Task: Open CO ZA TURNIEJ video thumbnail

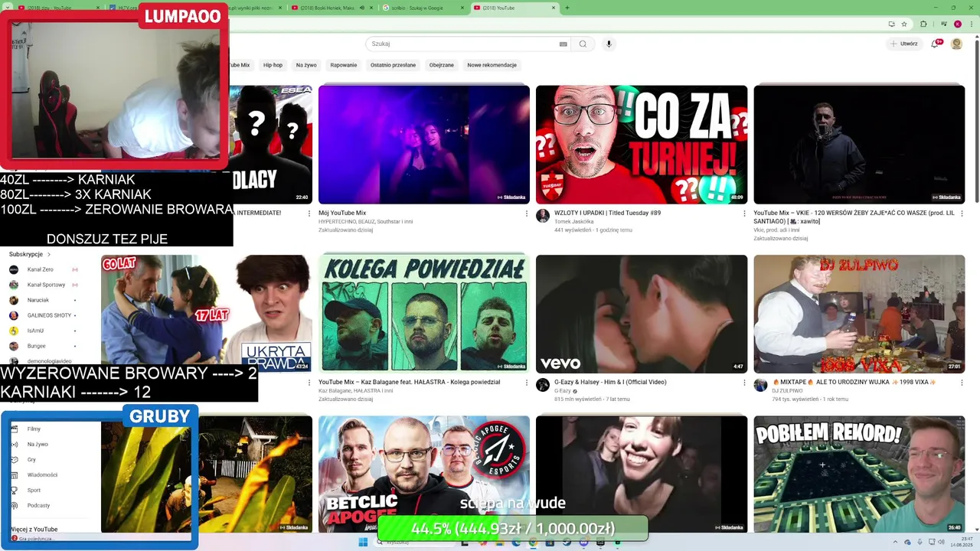Action: click(x=642, y=145)
